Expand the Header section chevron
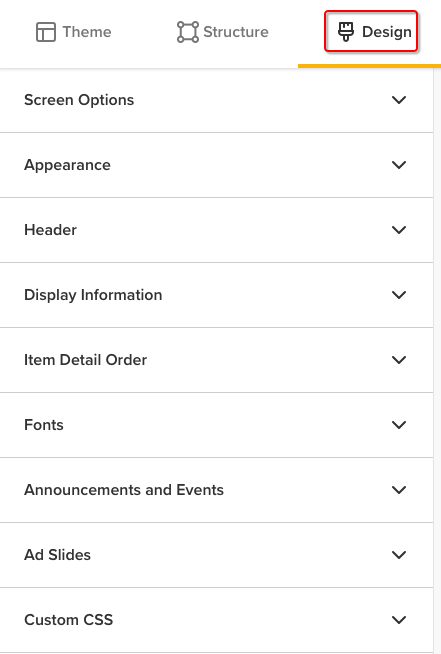Viewport: 441px width, 654px height. 399,230
